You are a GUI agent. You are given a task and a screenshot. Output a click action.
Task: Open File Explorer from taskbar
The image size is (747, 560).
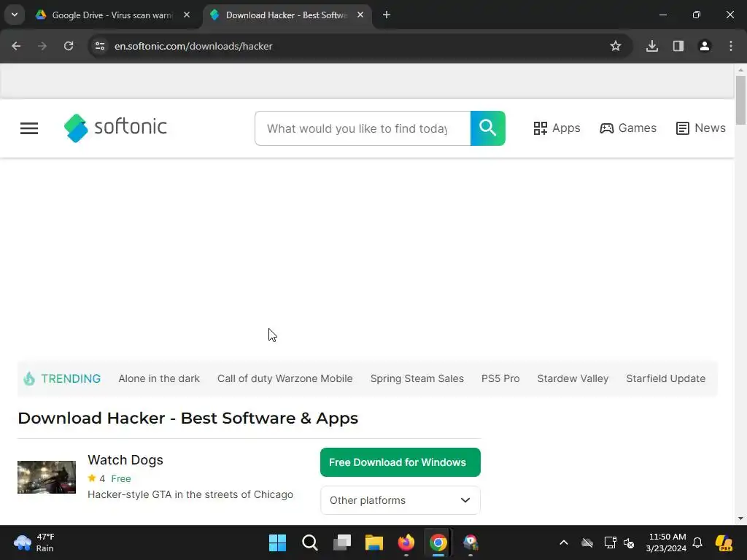(374, 542)
